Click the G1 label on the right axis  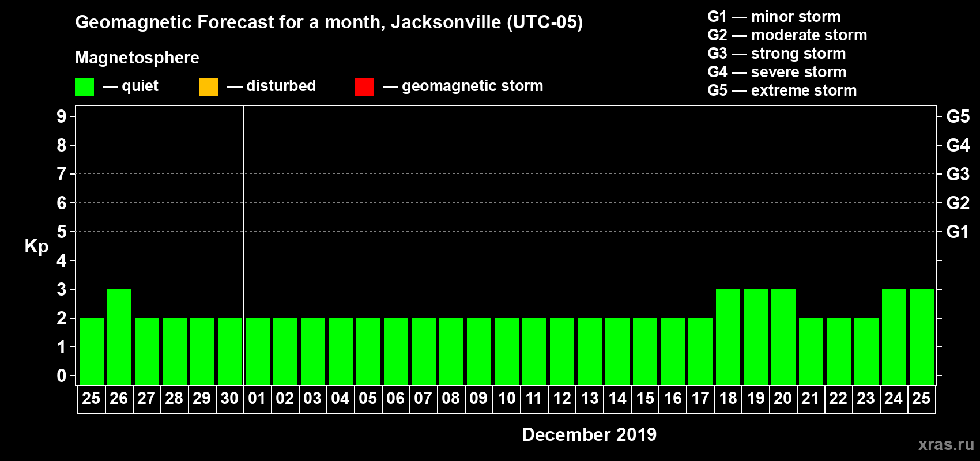coord(958,232)
